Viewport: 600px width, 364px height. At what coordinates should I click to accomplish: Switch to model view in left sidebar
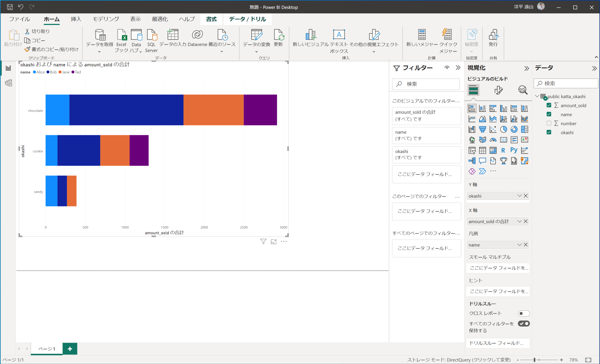[9, 83]
